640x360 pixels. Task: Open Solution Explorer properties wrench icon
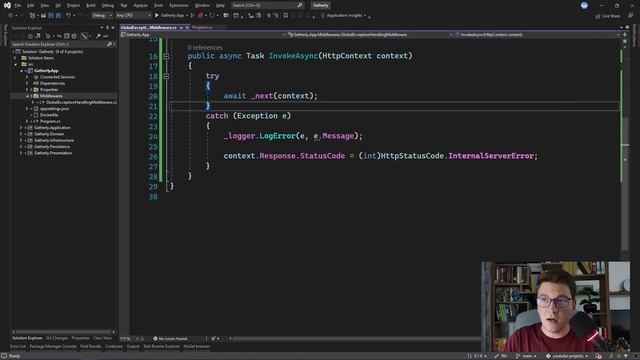[x=98, y=36]
